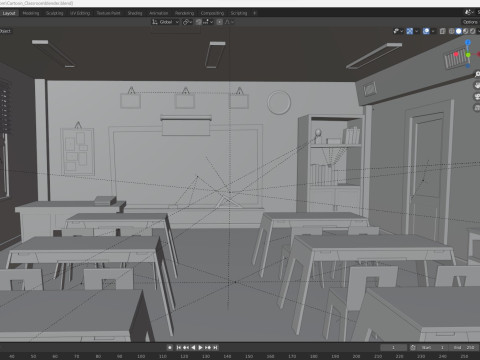Open the viewport Options menu
The image size is (480, 360).
pos(470,22)
